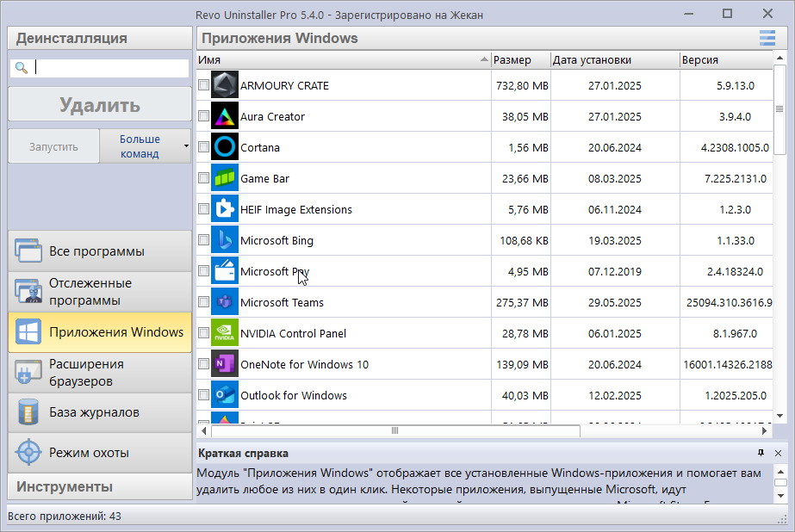Click the 'Расширения браузеров' sidebar icon
Image resolution: width=795 pixels, height=532 pixels.
28,373
